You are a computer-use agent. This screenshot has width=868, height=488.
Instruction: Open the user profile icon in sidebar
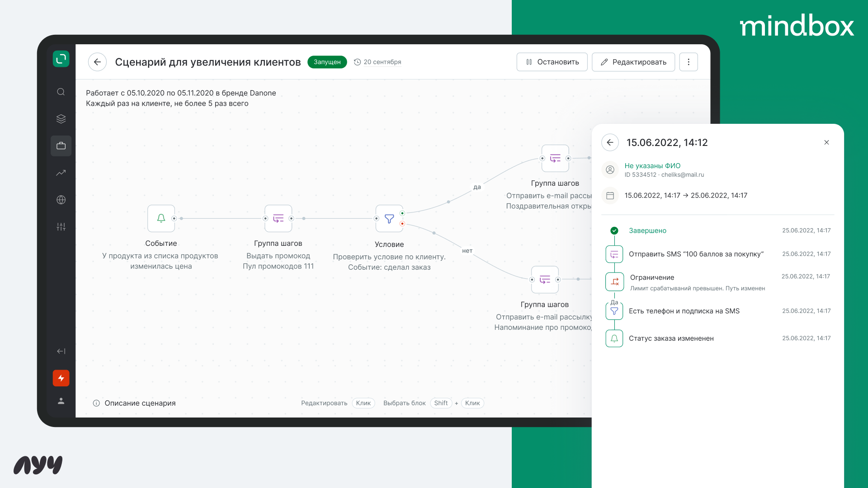tap(61, 401)
